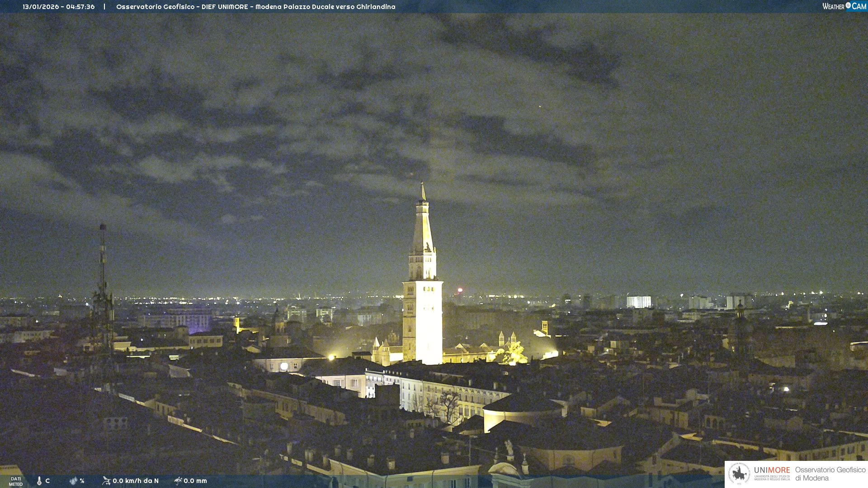Click the humidity water drops icon
The height and width of the screenshot is (488, 868).
(73, 481)
